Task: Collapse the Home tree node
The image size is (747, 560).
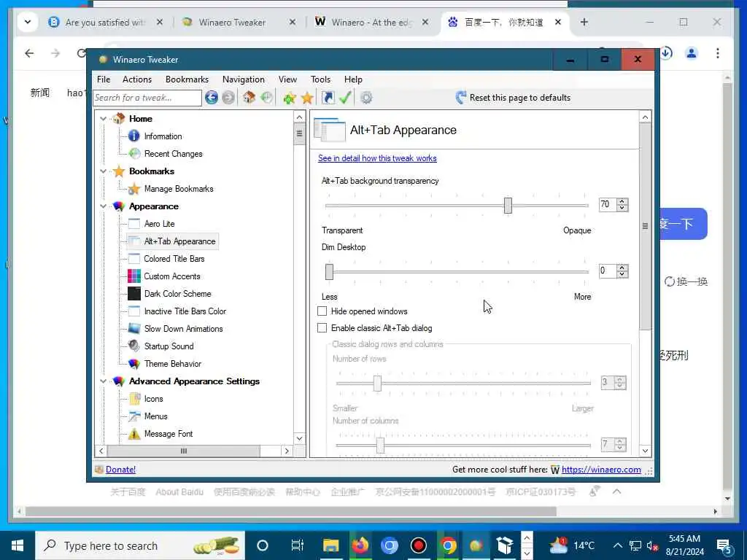Action: (x=104, y=119)
